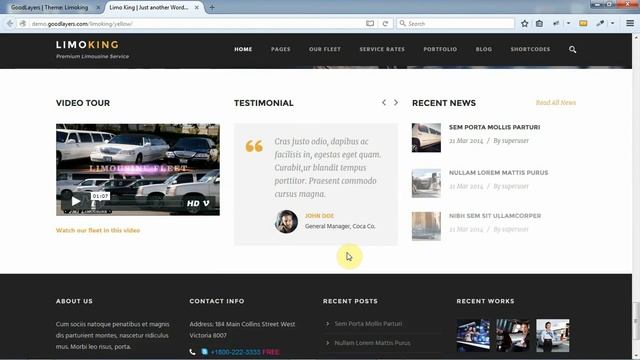Viewport: 640px width, 360px height.
Task: Click Watch our fleet in this video link
Action: pos(98,230)
